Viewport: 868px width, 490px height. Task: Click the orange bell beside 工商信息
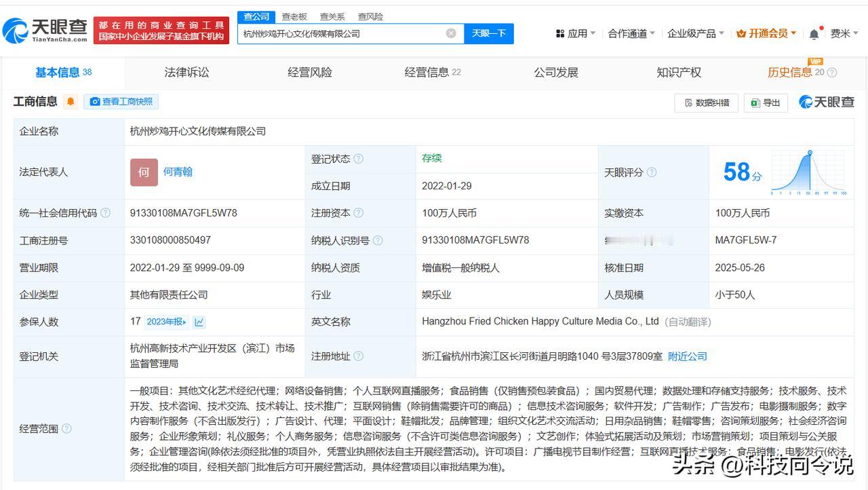(71, 102)
